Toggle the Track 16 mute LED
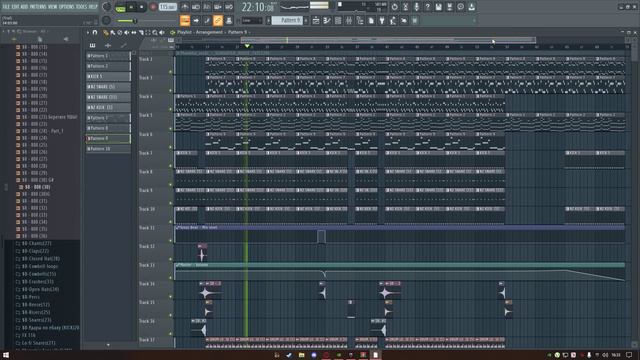 (171, 334)
